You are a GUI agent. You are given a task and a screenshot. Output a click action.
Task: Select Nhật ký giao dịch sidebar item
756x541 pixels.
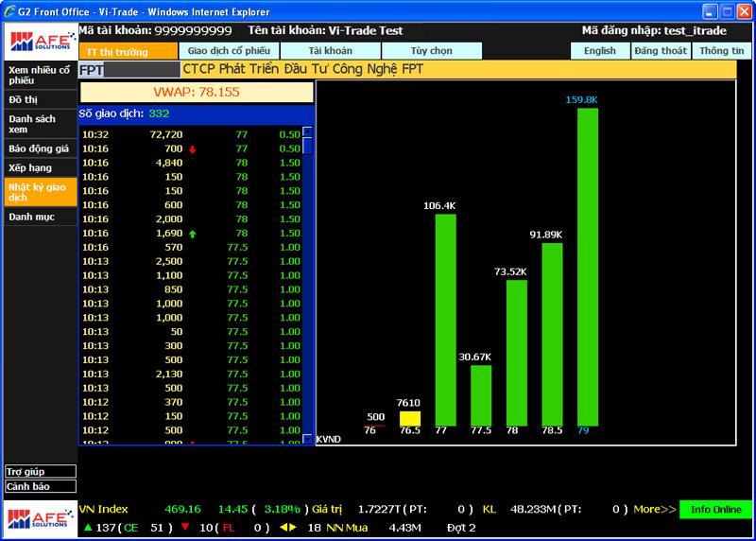pos(41,192)
